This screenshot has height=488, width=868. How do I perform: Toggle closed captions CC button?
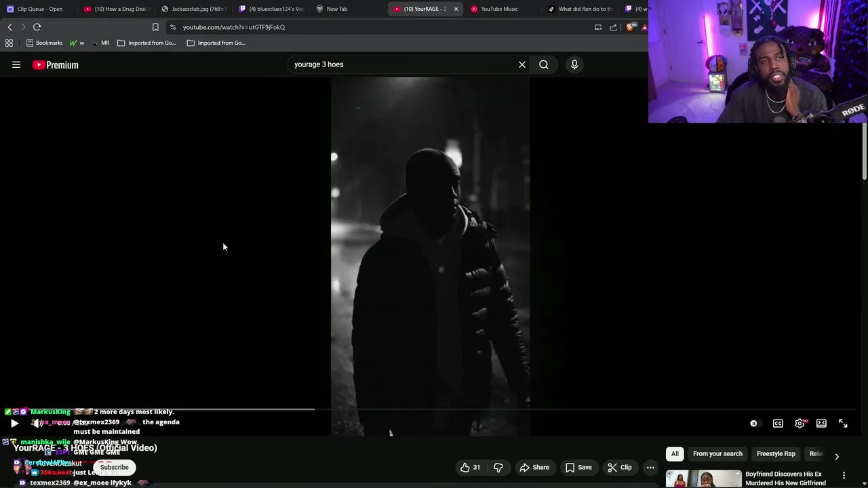point(778,423)
